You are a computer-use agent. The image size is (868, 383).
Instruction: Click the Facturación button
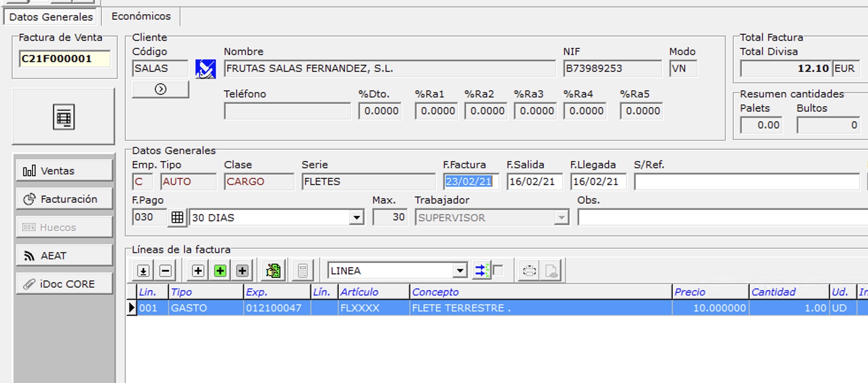tap(64, 199)
